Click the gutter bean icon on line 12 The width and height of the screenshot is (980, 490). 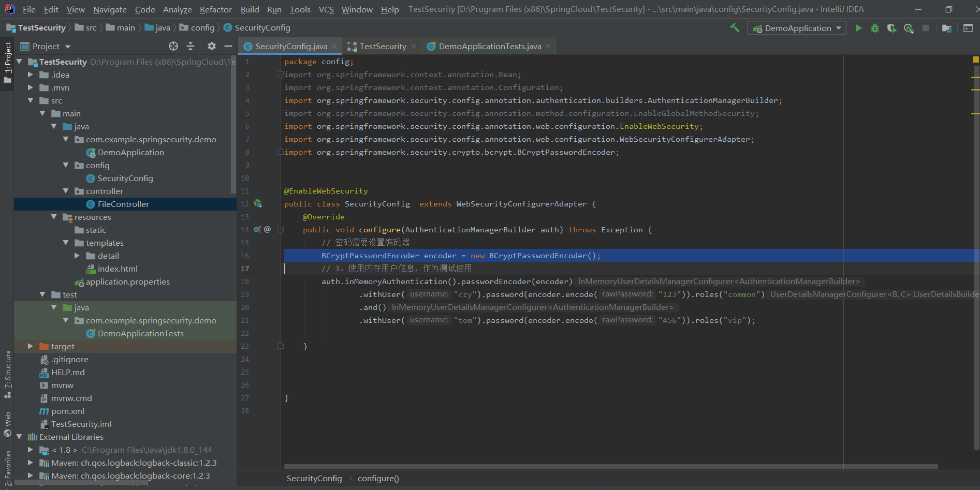(x=258, y=204)
